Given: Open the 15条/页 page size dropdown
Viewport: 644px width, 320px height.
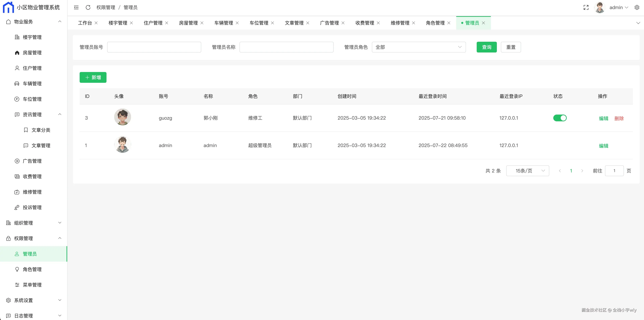Looking at the screenshot, I should [x=527, y=171].
